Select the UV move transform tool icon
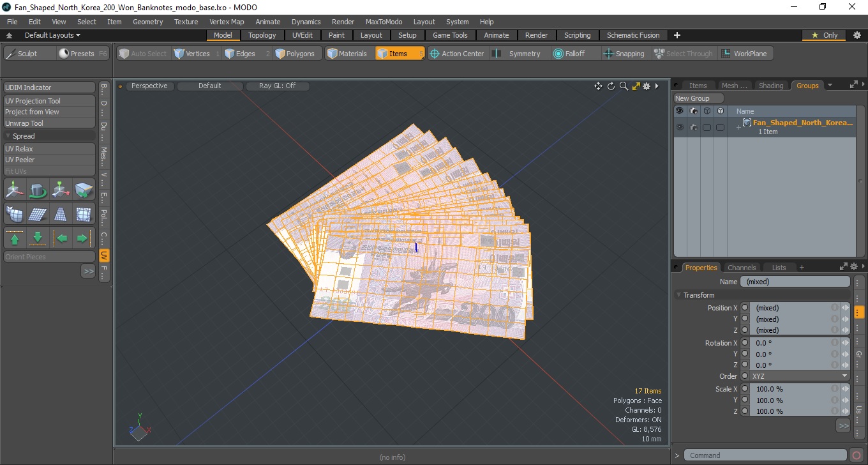Viewport: 868px width, 465px height. pyautogui.click(x=15, y=190)
